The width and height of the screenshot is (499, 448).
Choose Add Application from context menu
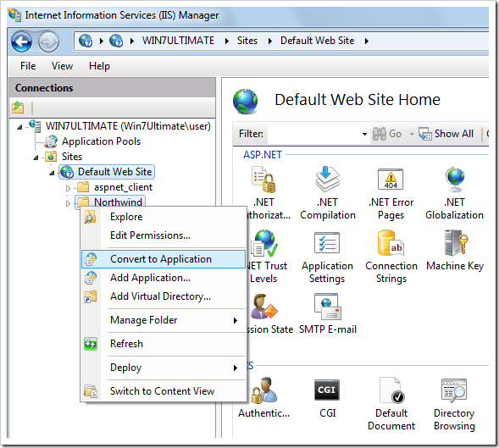pyautogui.click(x=164, y=278)
